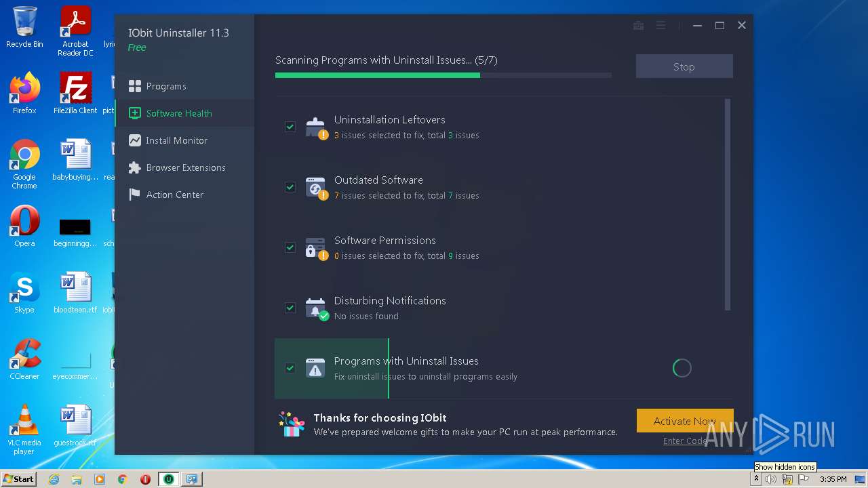Click 'Thanks for choosing IObit' text
This screenshot has width=868, height=488.
(x=380, y=418)
